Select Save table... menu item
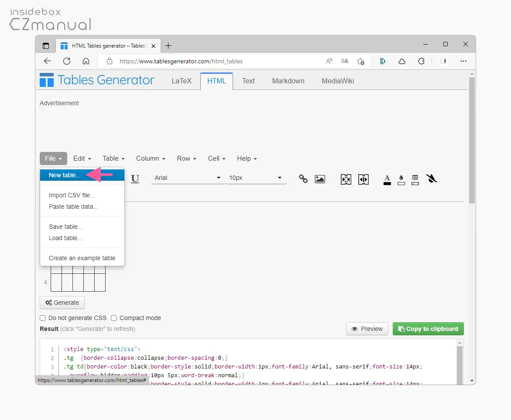 pos(82,227)
